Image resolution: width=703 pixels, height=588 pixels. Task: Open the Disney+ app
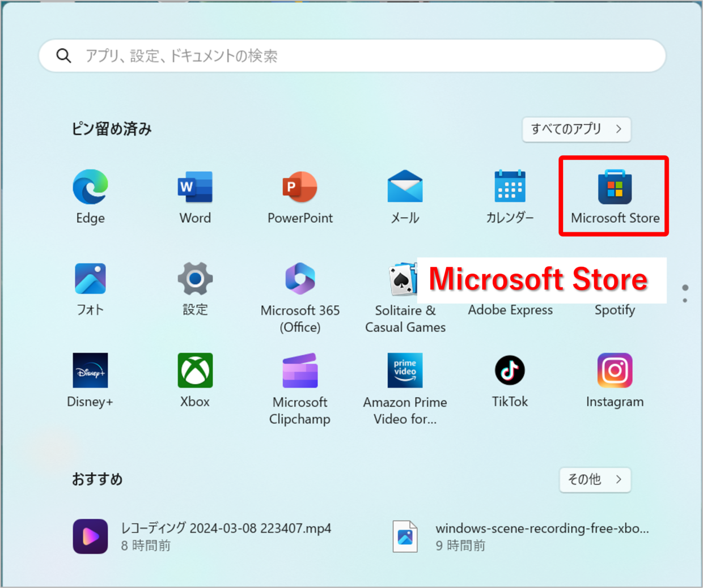[x=90, y=380]
